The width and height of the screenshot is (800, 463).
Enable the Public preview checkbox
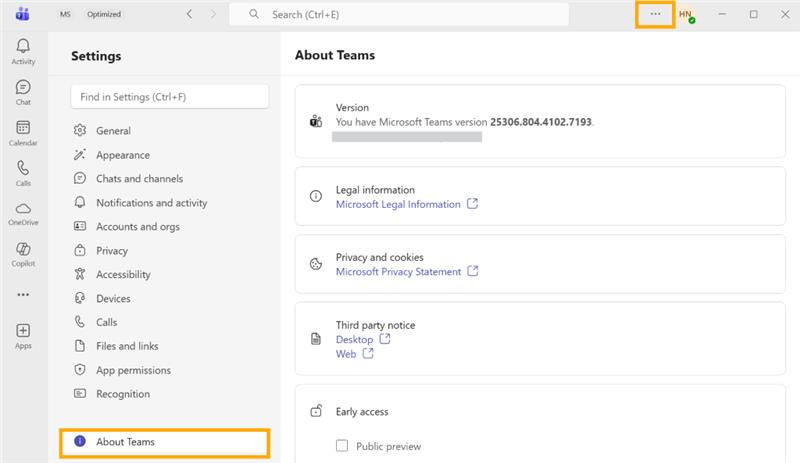[343, 446]
